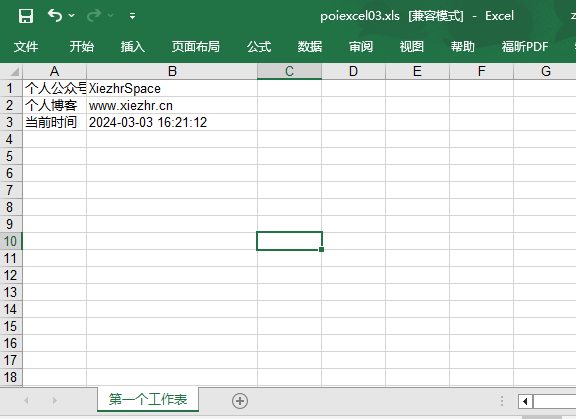576x419 pixels.
Task: Open the 福昕PDF ribbon tab
Action: tap(525, 47)
